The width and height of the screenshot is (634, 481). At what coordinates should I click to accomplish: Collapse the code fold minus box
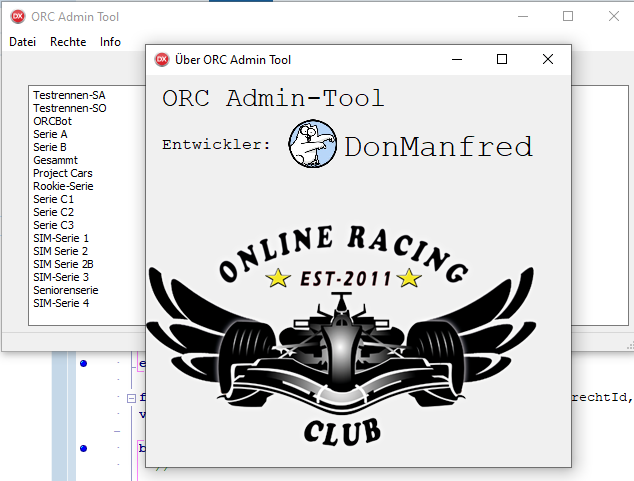(x=131, y=399)
